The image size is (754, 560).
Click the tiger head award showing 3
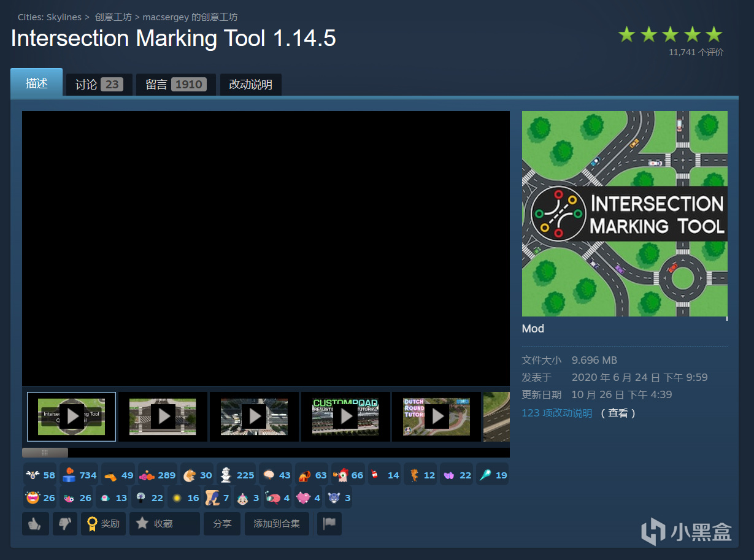click(x=339, y=497)
